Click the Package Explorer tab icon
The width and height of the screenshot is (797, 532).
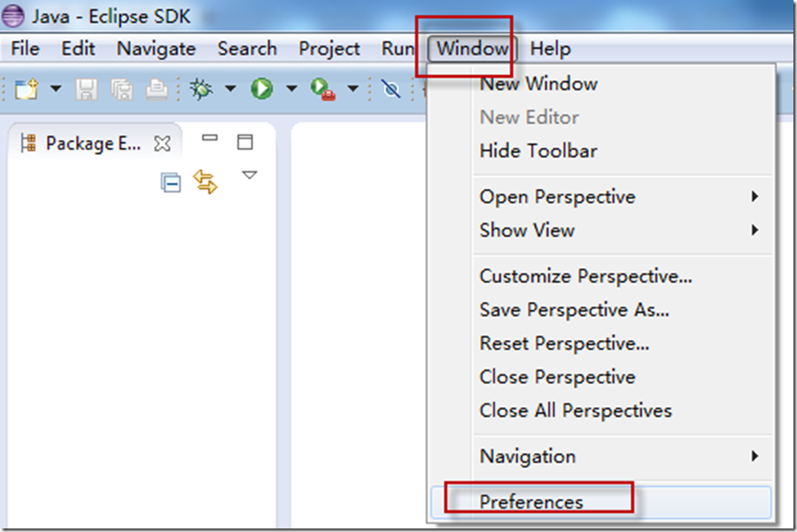(28, 143)
